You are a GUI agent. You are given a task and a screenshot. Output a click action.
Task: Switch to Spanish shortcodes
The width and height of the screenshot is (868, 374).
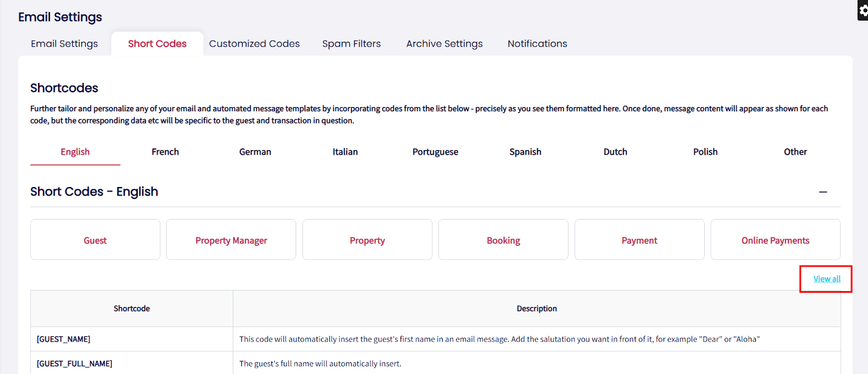tap(525, 152)
